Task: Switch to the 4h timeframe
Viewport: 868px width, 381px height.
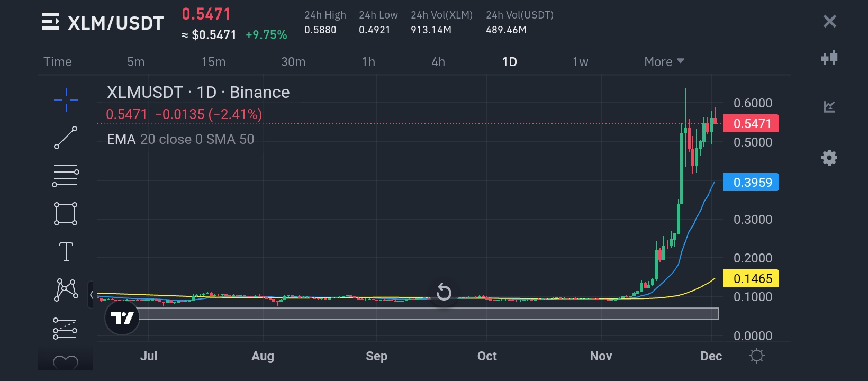Action: pos(438,62)
